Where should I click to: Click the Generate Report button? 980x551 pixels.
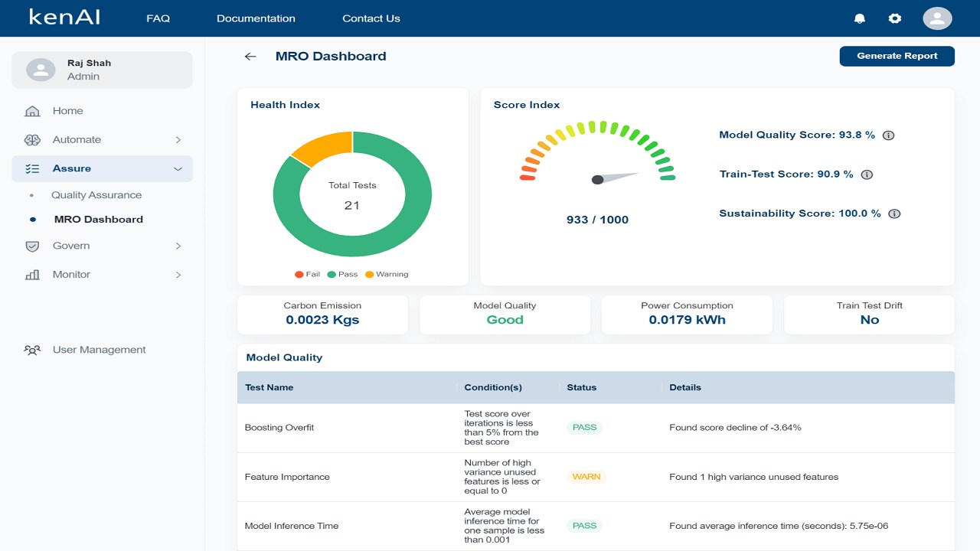[897, 56]
